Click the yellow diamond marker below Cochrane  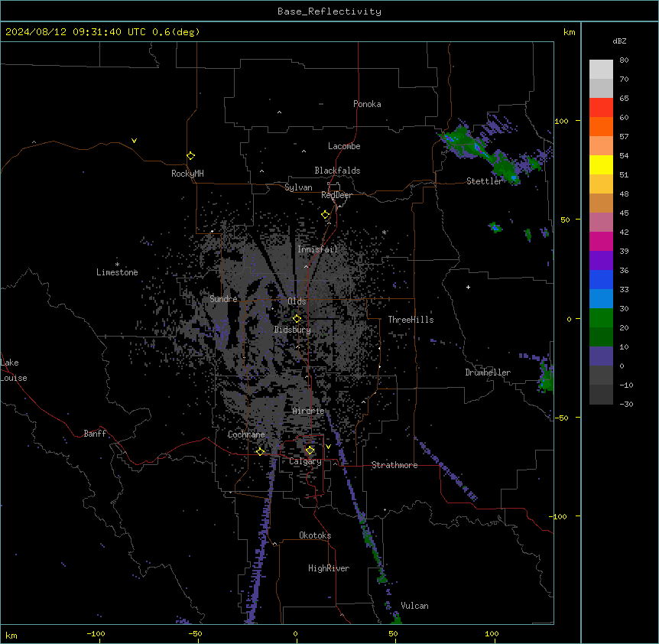click(260, 451)
